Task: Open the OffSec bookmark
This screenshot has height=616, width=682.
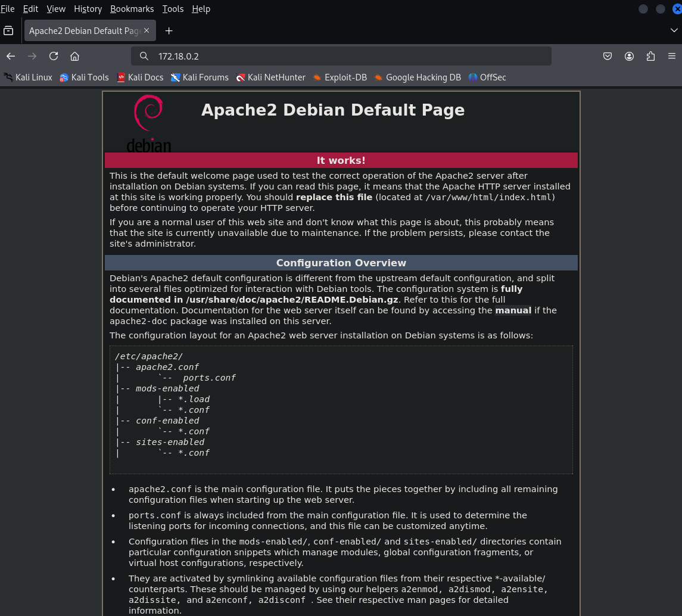Action: (487, 77)
